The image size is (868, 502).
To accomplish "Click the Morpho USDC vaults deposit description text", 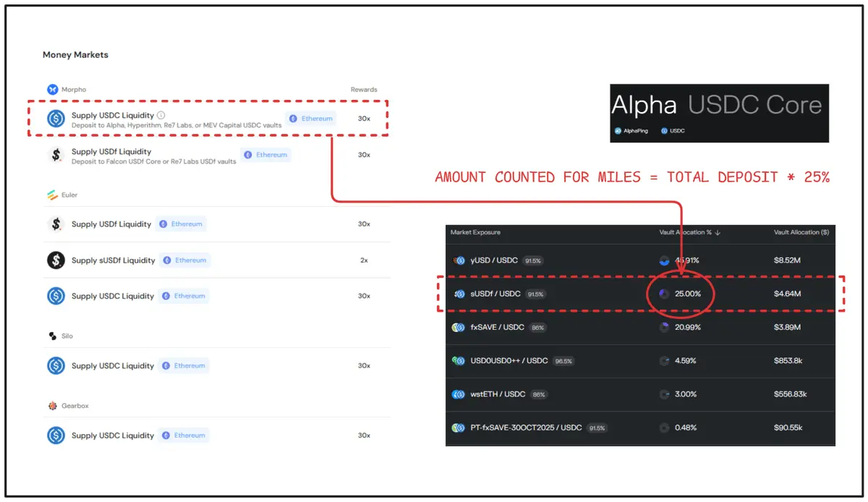I will point(176,125).
